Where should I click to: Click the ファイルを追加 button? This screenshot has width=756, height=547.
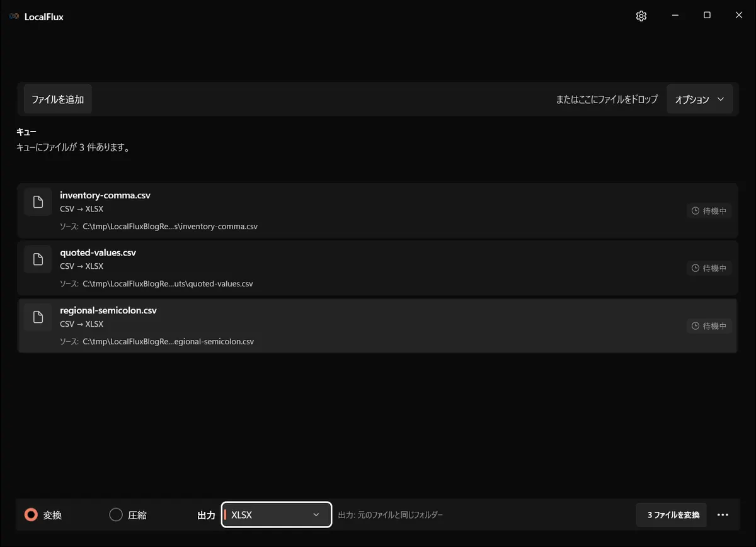click(x=58, y=99)
